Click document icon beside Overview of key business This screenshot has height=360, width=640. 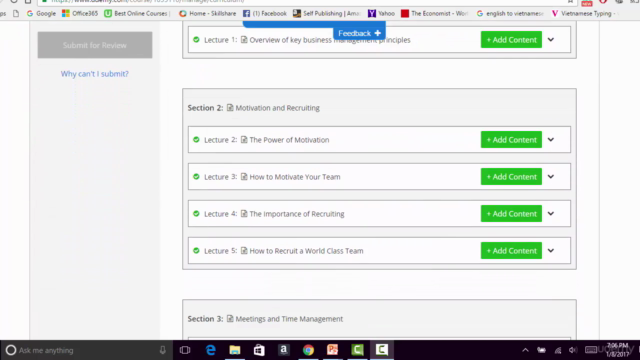(244, 40)
